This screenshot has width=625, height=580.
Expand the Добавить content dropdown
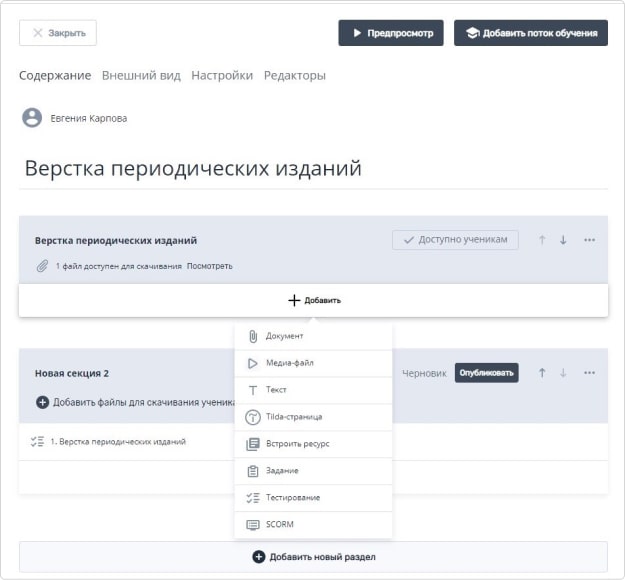(x=314, y=301)
